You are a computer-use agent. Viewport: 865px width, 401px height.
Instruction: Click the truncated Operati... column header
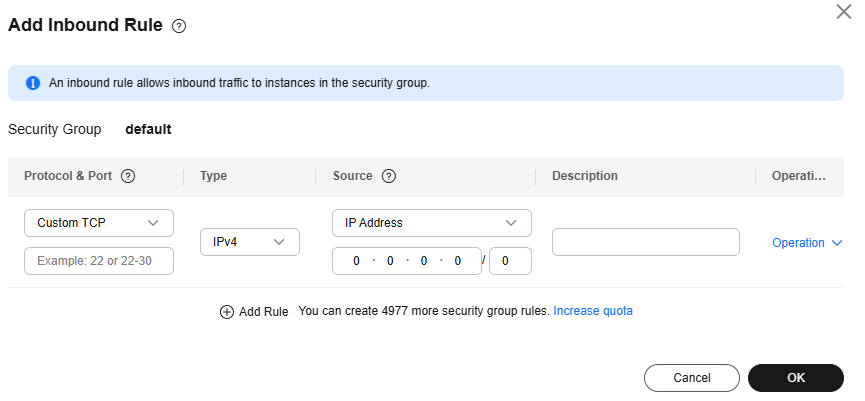799,176
